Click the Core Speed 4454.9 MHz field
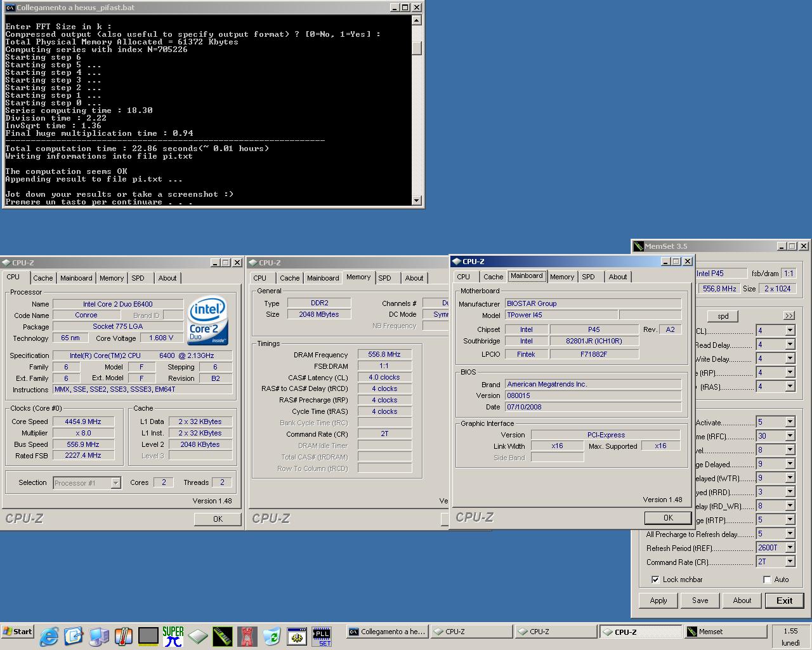 tap(83, 421)
